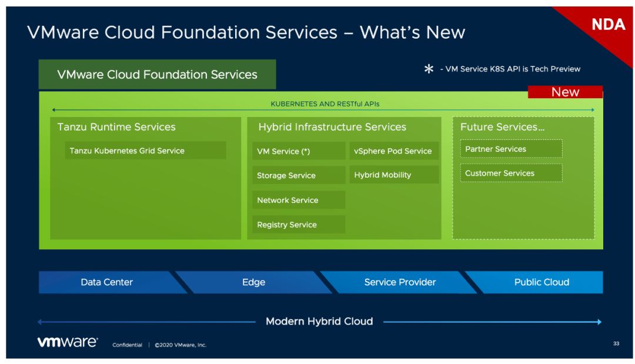Image resolution: width=635 pixels, height=364 pixels.
Task: Click the Service Provider segment
Action: click(x=400, y=282)
